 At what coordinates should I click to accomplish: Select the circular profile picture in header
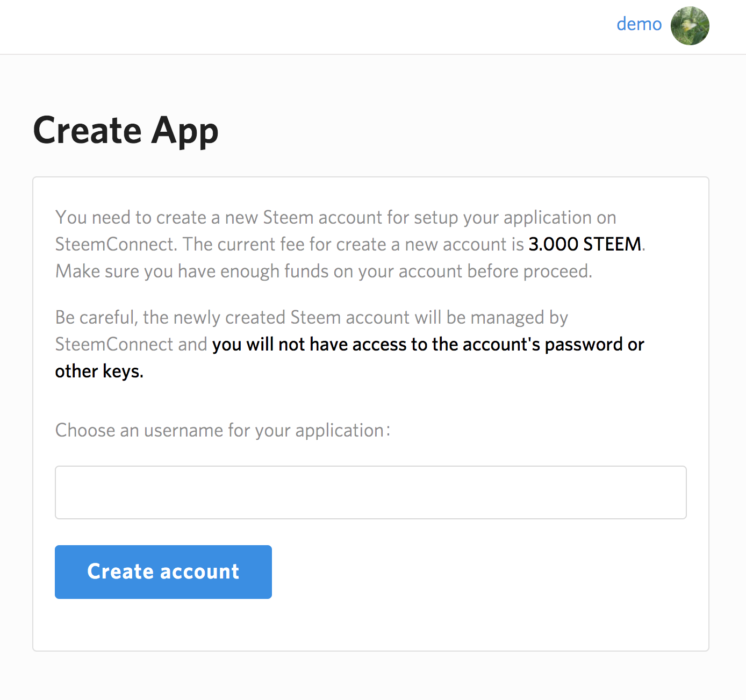(690, 25)
